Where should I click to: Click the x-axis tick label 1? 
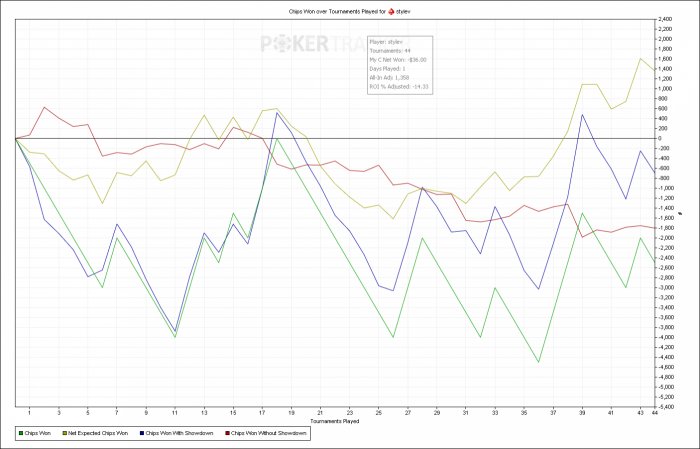coord(29,413)
